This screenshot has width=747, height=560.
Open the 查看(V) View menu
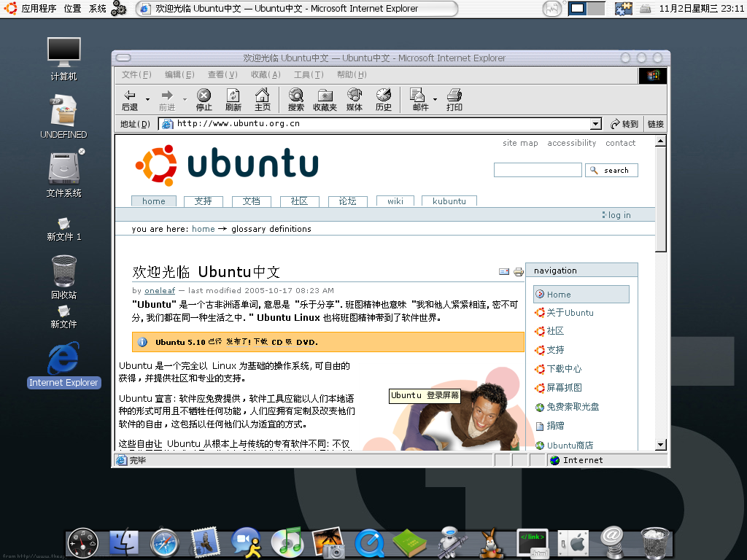click(222, 75)
